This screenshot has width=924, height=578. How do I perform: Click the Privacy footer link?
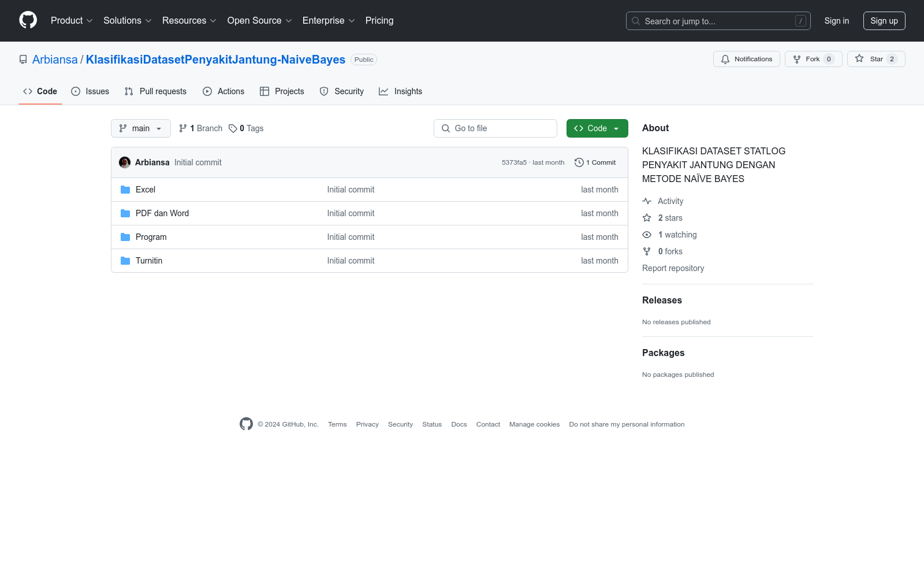(x=367, y=424)
